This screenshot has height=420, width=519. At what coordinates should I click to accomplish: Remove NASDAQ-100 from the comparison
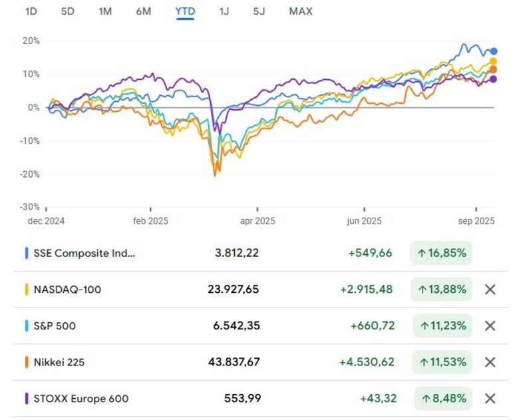click(490, 290)
